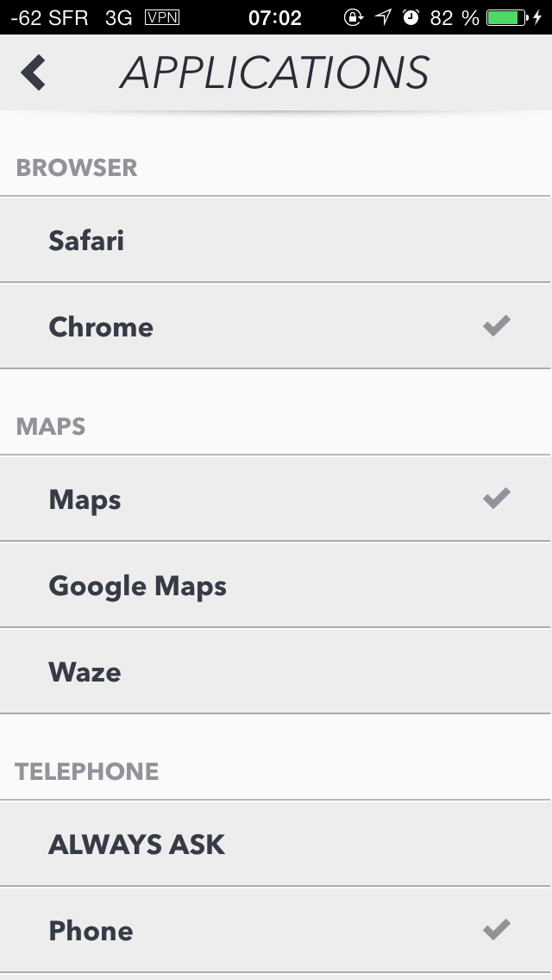Tap the BROWSER section header
This screenshot has height=980, width=552.
(x=77, y=167)
